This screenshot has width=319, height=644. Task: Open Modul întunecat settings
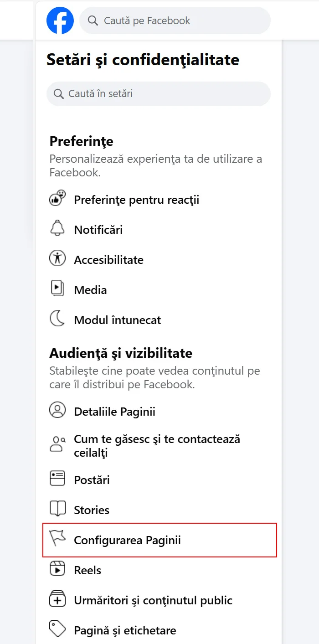click(117, 320)
